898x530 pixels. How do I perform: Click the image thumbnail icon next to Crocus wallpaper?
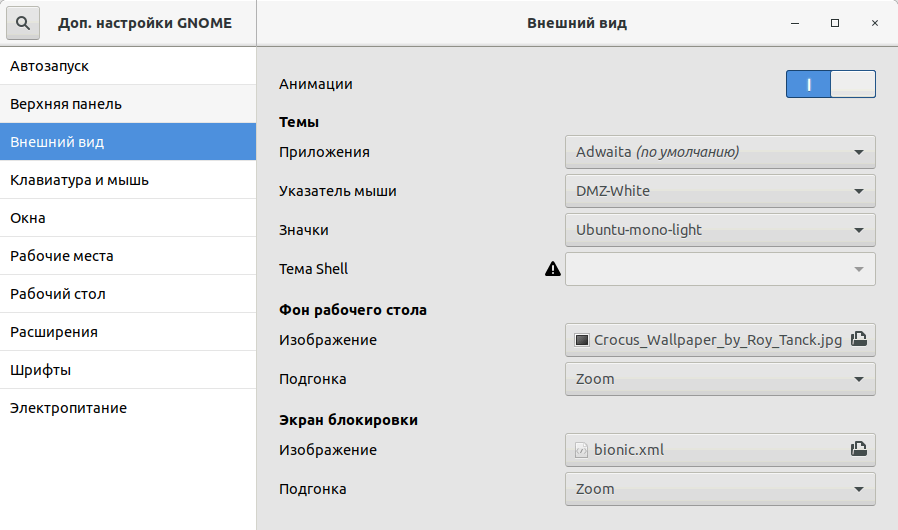[x=581, y=340]
